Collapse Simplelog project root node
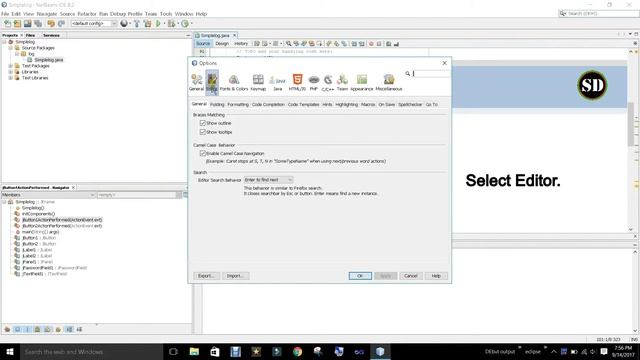 [x=4, y=42]
